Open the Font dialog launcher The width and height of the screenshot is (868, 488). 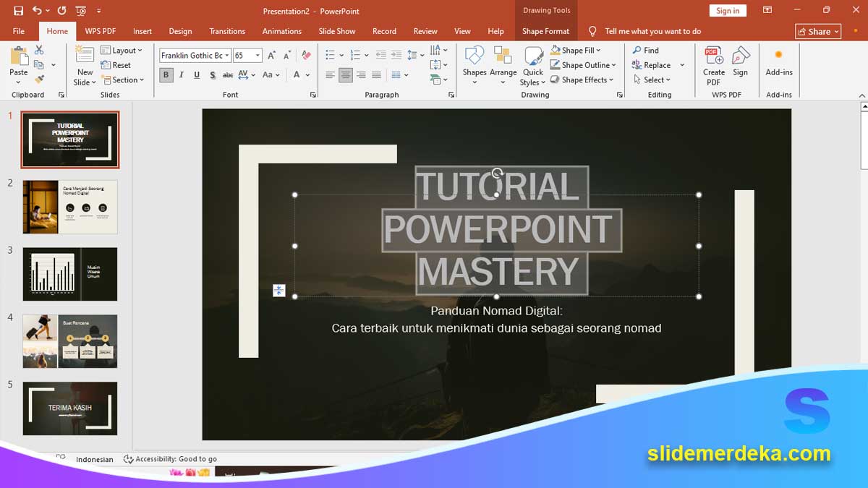click(313, 95)
